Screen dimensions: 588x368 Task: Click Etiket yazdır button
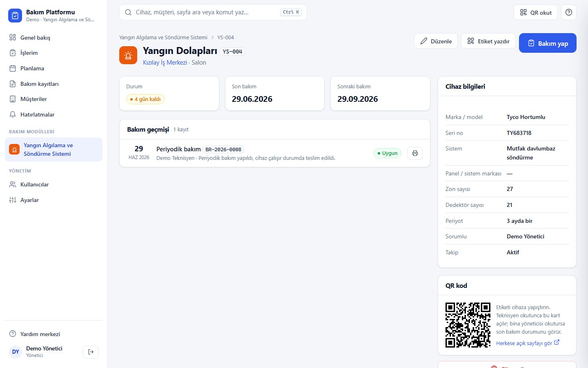coord(488,41)
